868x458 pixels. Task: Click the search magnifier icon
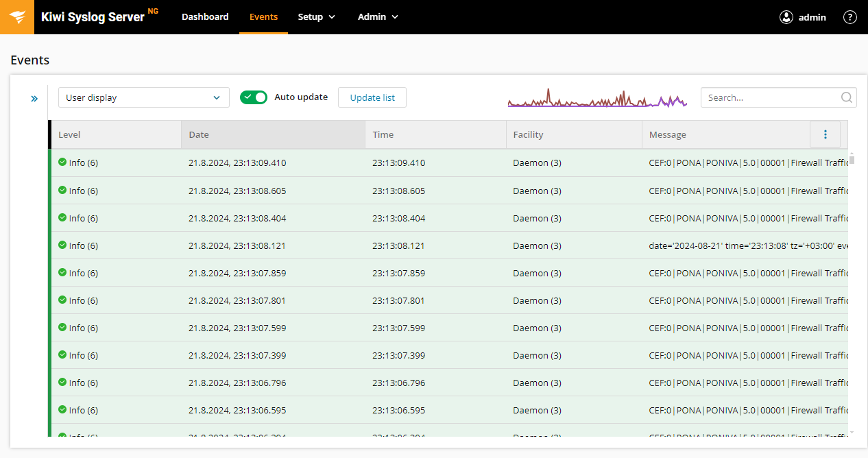[x=847, y=97]
